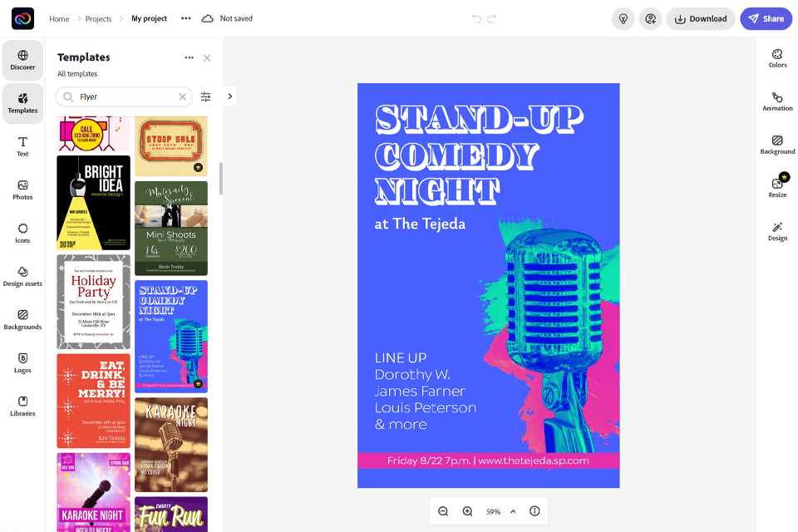Screen dimensions: 798x532
Task: Open the Colors panel
Action: tap(777, 58)
